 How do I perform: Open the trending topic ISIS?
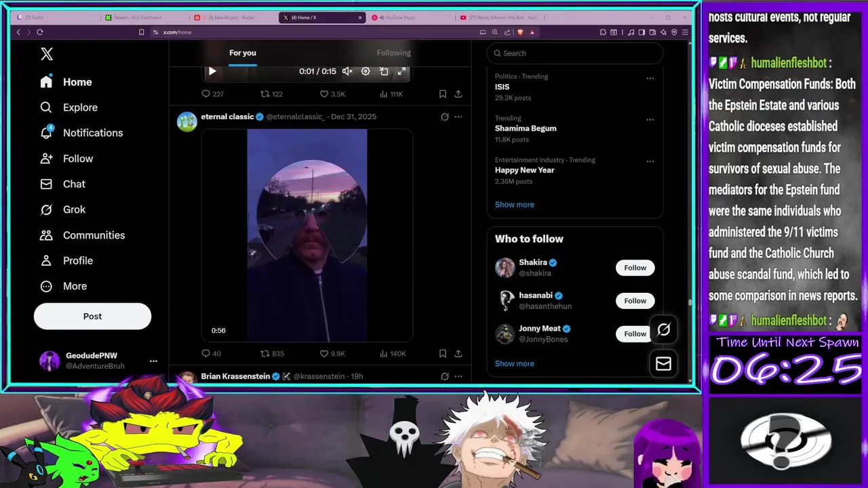pyautogui.click(x=502, y=87)
